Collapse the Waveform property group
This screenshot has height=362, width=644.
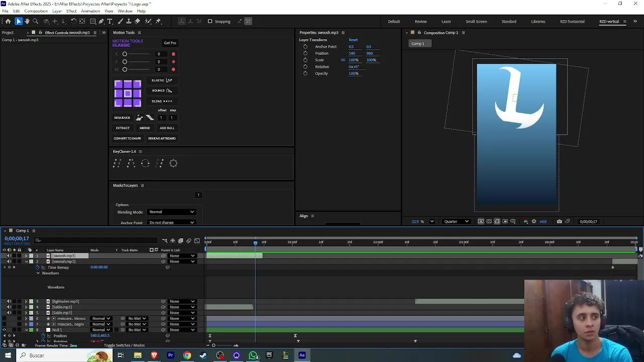[38, 273]
